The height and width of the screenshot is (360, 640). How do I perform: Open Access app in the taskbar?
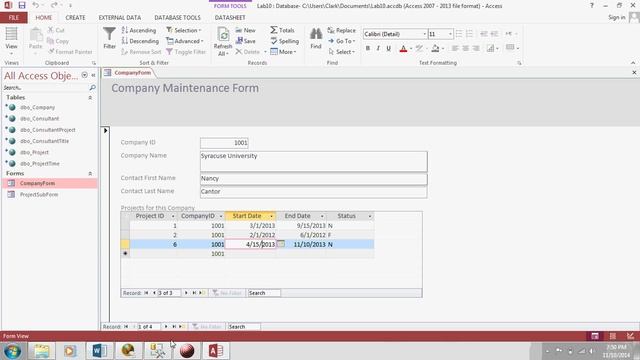216,351
